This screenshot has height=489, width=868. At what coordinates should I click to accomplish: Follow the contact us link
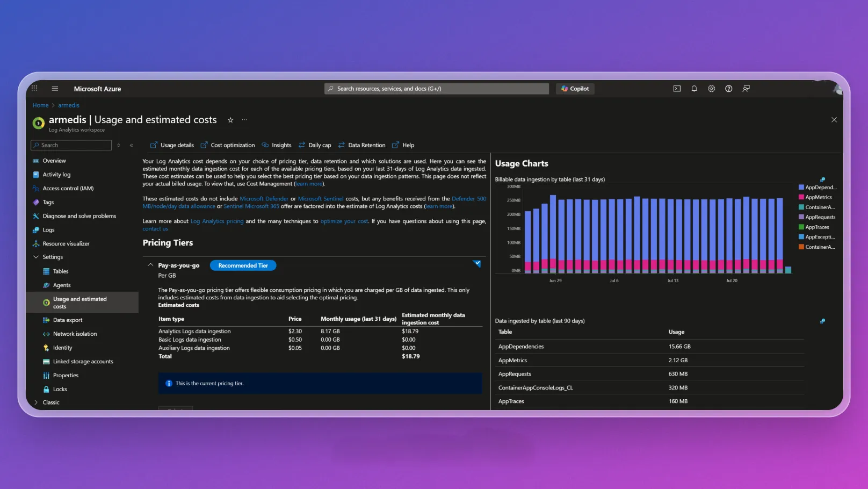tap(155, 229)
